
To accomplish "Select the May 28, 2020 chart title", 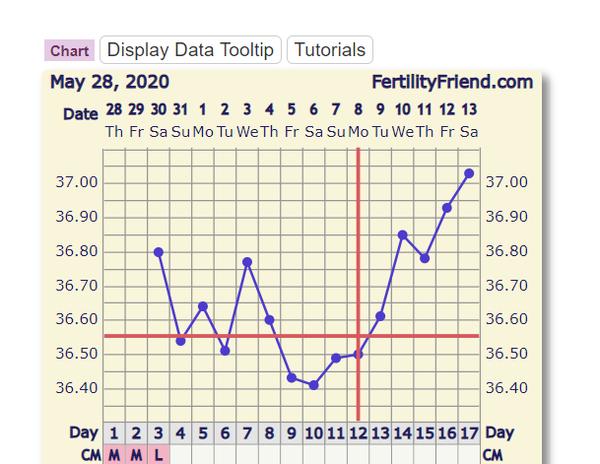I will click(x=109, y=82).
